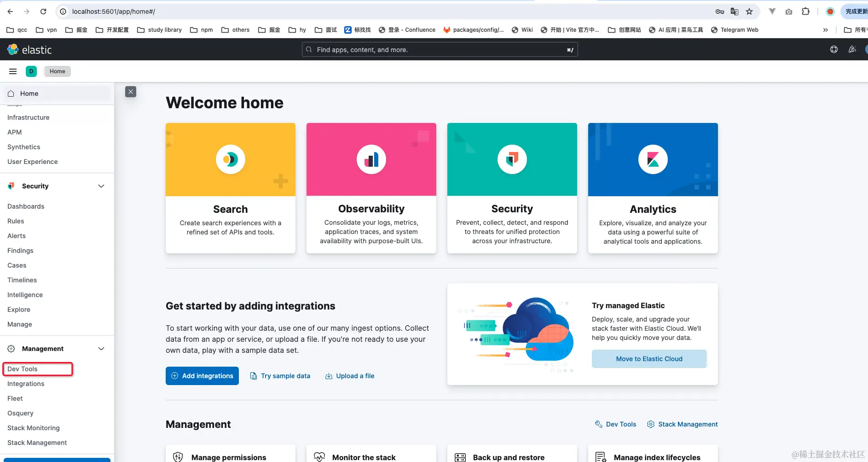Open Infrastructure from the sidebar
This screenshot has width=868, height=462.
[x=29, y=117]
